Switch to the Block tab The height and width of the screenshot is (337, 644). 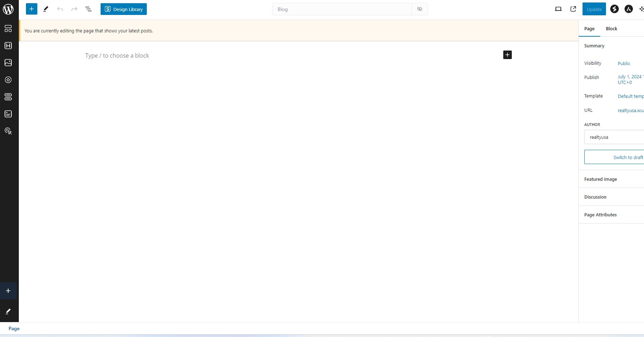611,29
